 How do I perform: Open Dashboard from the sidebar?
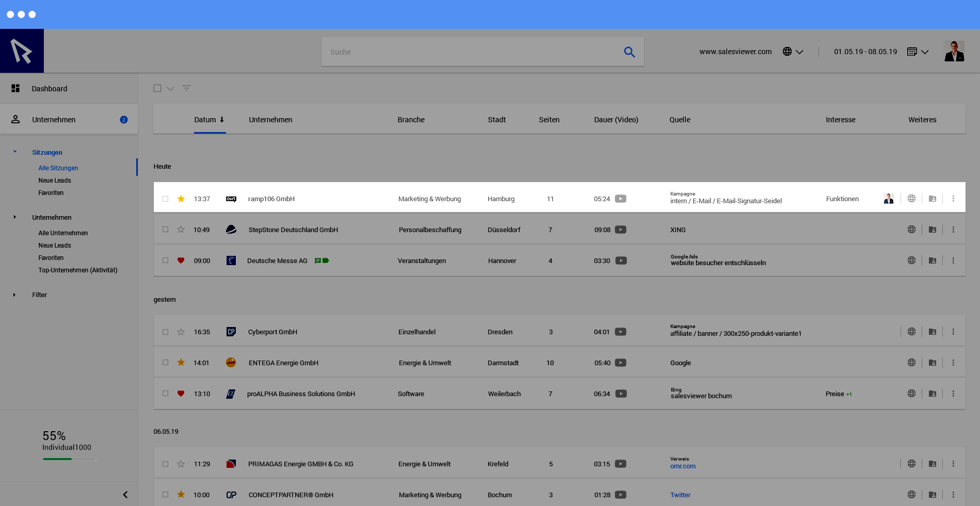point(49,89)
